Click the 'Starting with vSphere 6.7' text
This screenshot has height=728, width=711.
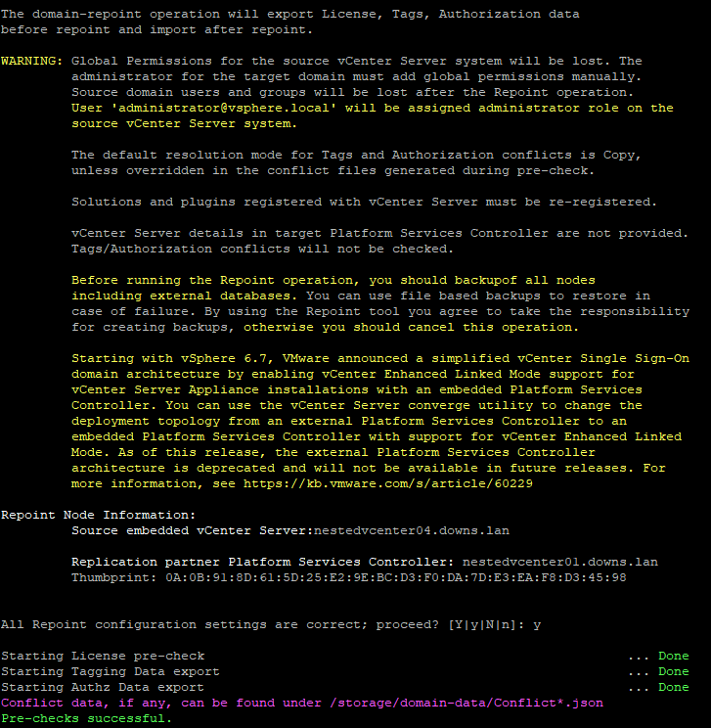pyautogui.click(x=160, y=358)
